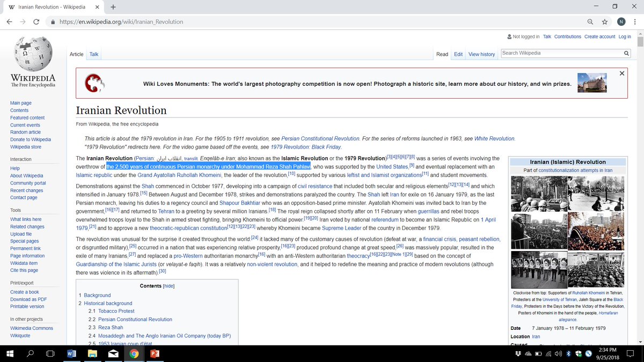Click the browser forward arrow
The image size is (644, 362).
click(23, 22)
